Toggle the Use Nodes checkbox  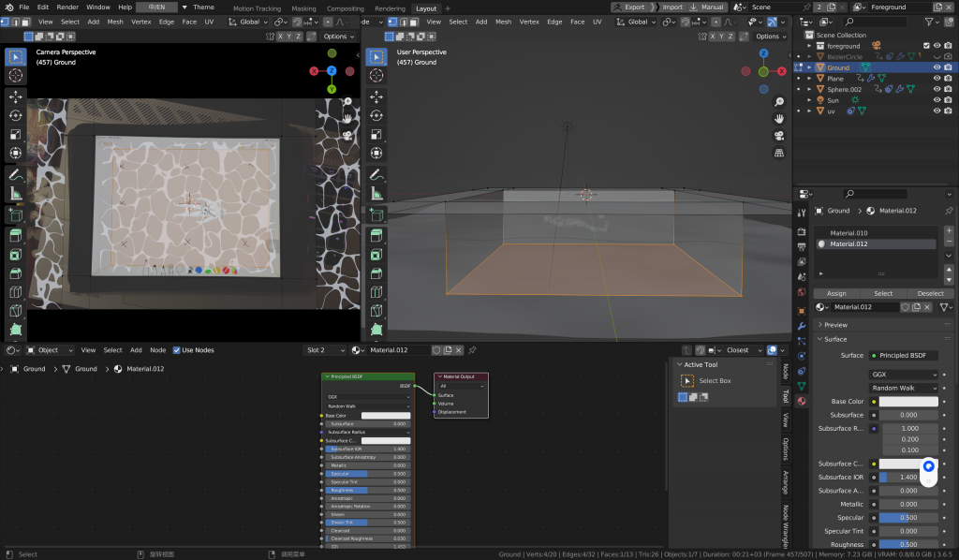click(x=177, y=350)
